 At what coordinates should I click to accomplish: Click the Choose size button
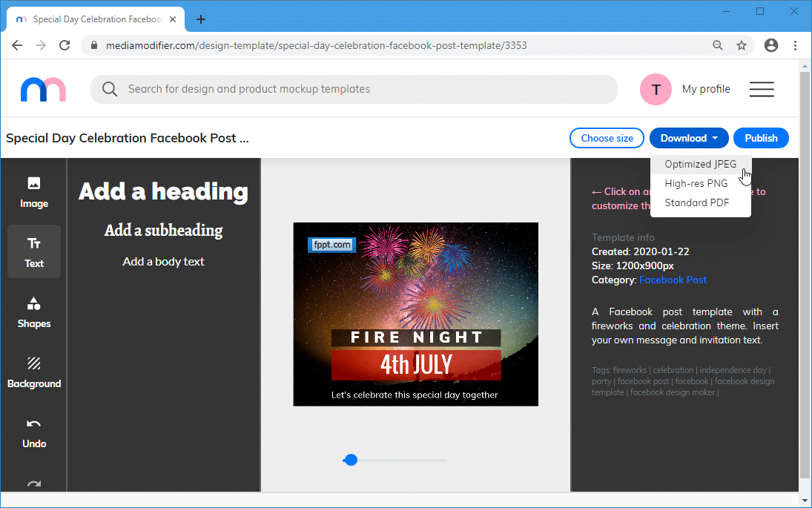point(607,138)
